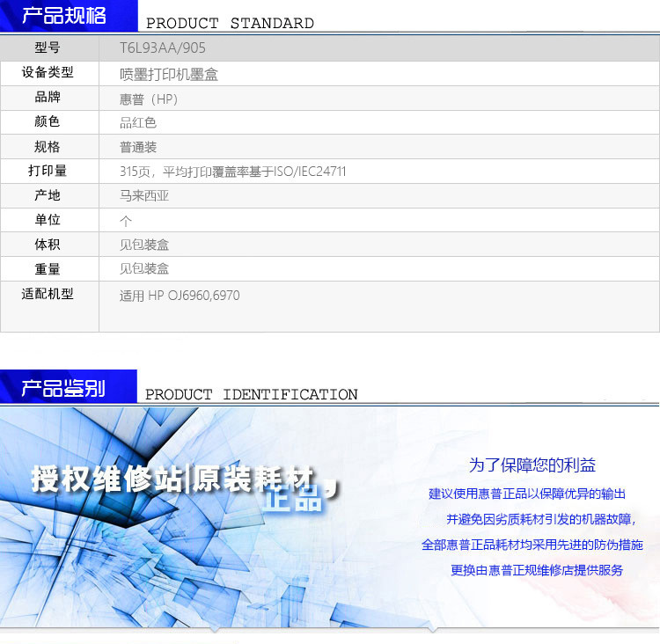
Task: Select the value 普通装
Action: [x=138, y=147]
